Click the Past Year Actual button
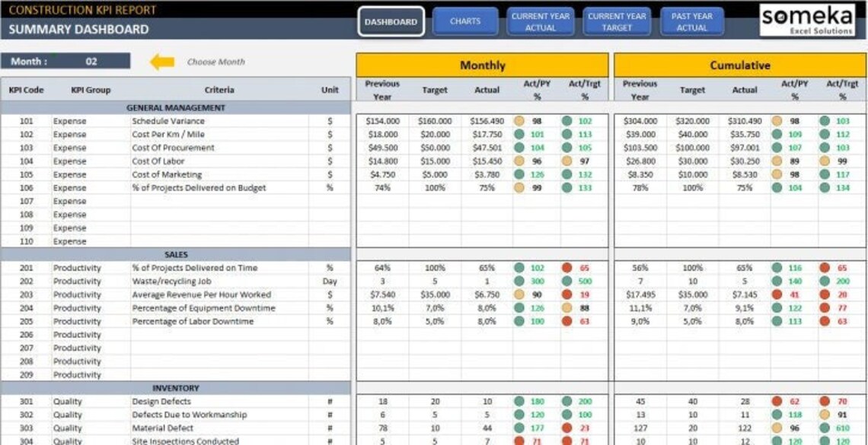The height and width of the screenshot is (445, 868). tap(691, 21)
